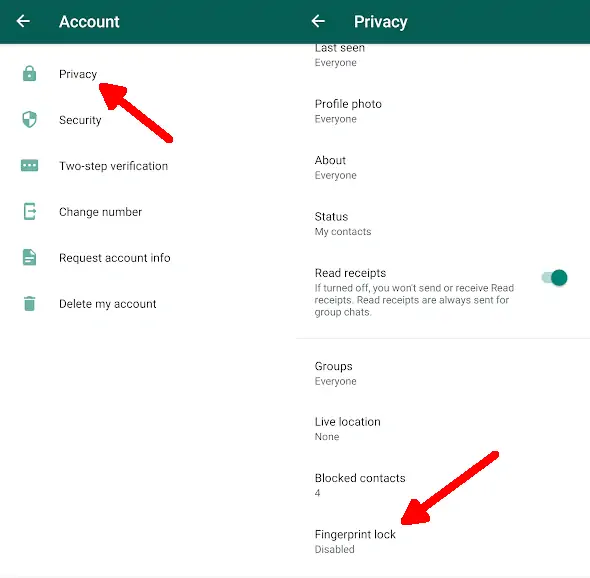Click the Request account info document icon

coord(29,257)
